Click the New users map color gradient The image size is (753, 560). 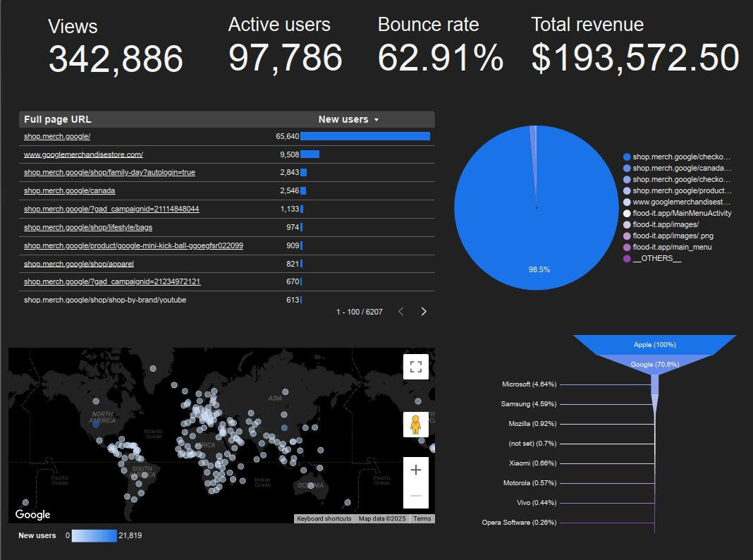pyautogui.click(x=94, y=535)
